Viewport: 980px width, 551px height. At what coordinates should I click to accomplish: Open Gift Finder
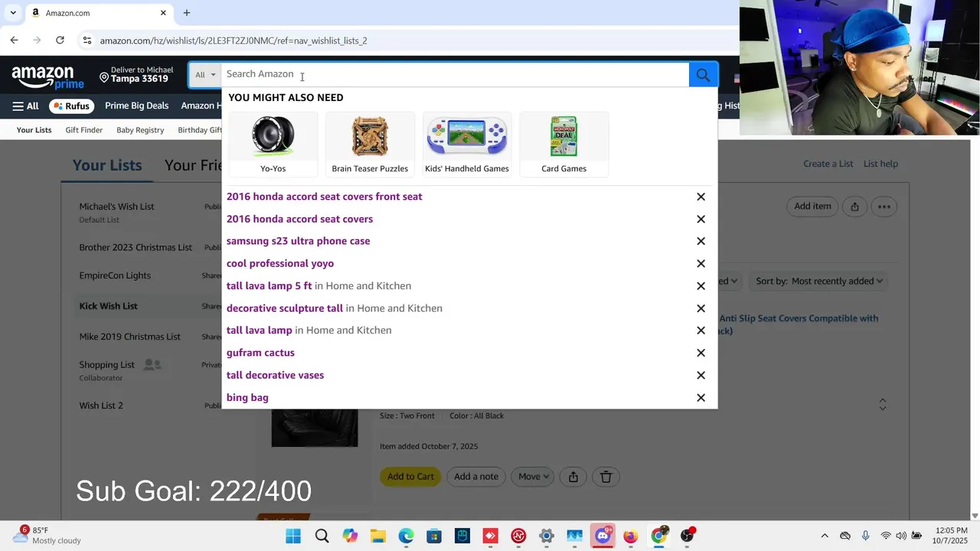(83, 130)
